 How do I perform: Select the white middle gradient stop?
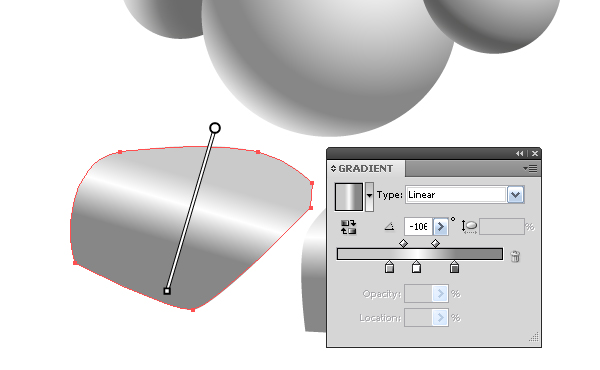416,267
